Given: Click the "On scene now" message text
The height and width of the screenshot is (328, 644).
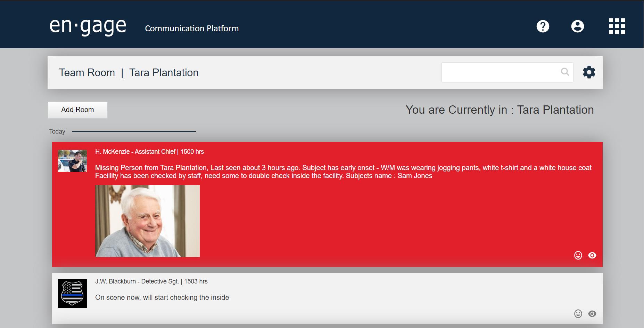Looking at the screenshot, I should coord(162,297).
